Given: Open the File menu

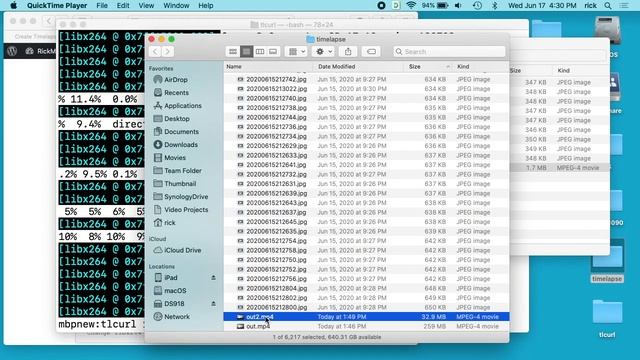Looking at the screenshot, I should click(x=102, y=6).
